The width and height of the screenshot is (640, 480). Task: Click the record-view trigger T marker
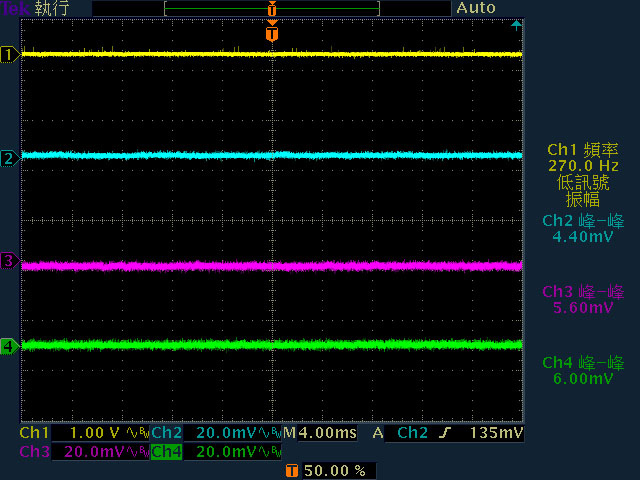(272, 9)
